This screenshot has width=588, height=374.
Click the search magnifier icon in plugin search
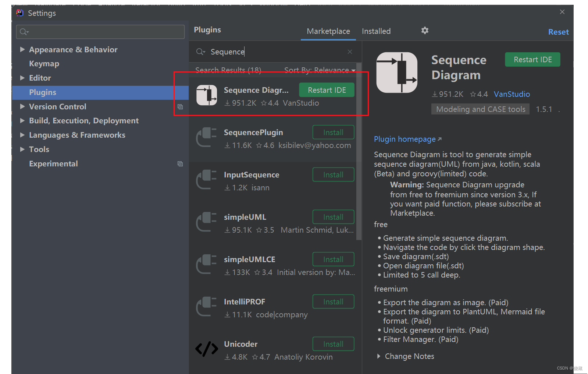point(200,52)
